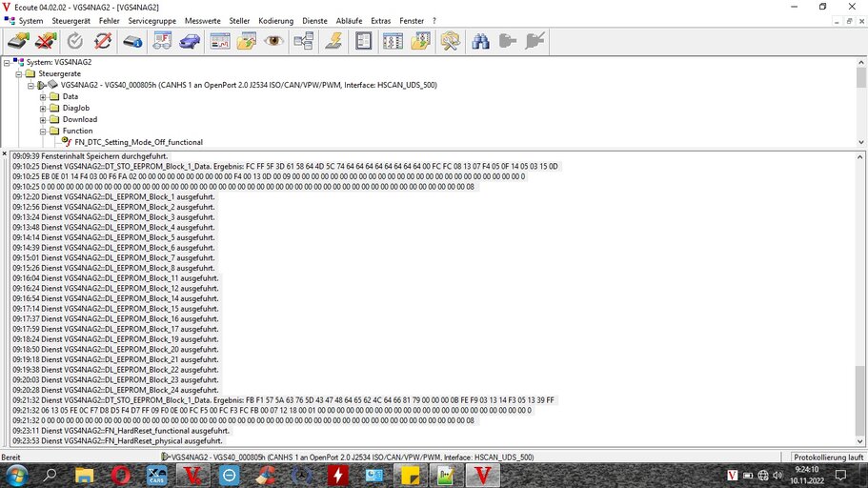
Task: Open the Messwerte menu
Action: (x=203, y=21)
